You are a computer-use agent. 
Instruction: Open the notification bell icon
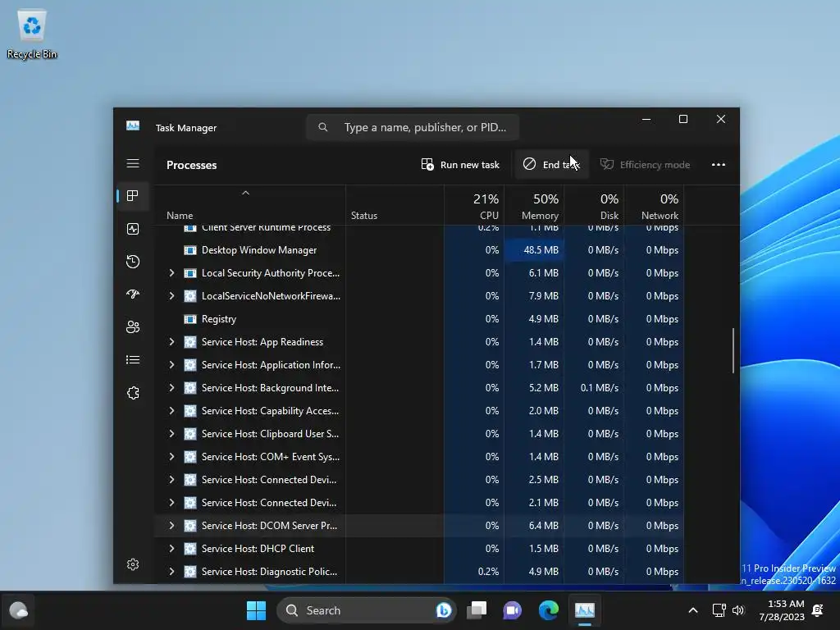818,610
